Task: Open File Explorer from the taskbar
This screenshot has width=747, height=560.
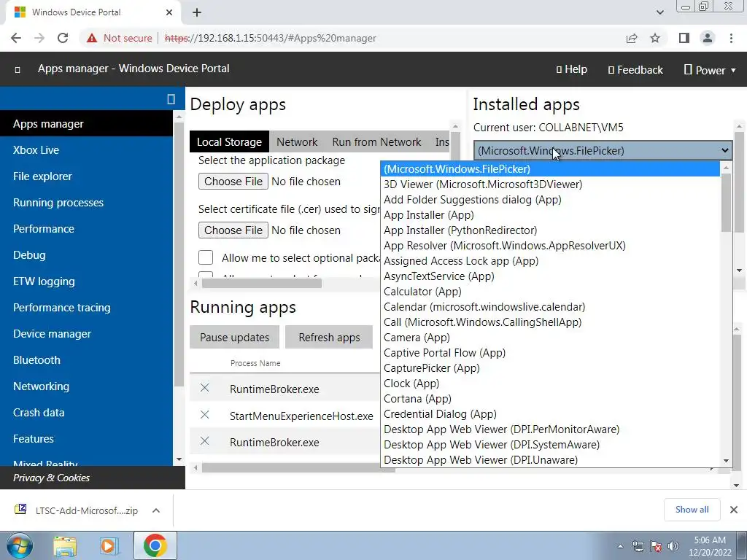Action: pyautogui.click(x=65, y=545)
